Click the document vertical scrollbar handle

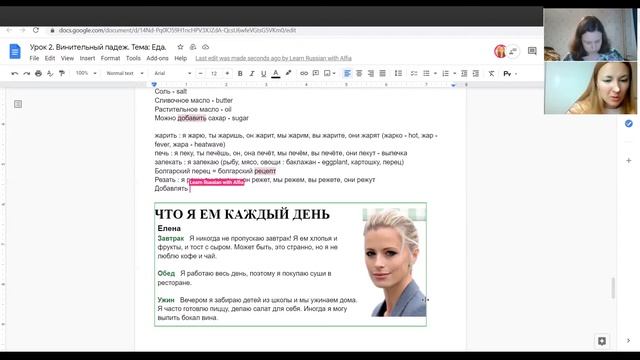[x=613, y=288]
